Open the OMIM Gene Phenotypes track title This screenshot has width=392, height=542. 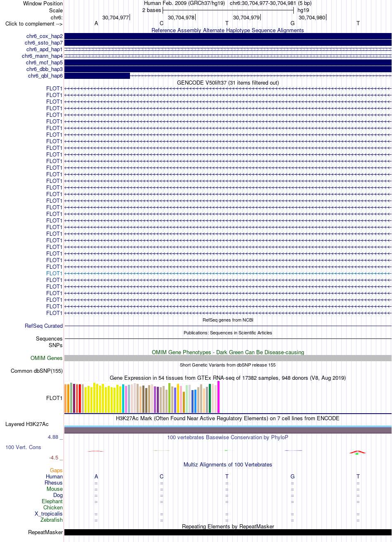pyautogui.click(x=228, y=353)
